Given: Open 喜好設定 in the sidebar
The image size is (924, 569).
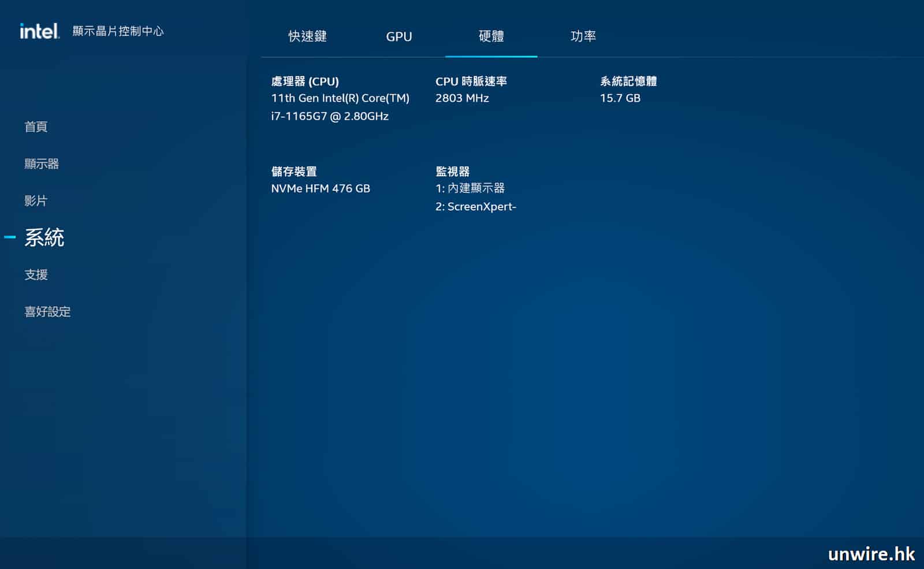Looking at the screenshot, I should click(47, 311).
